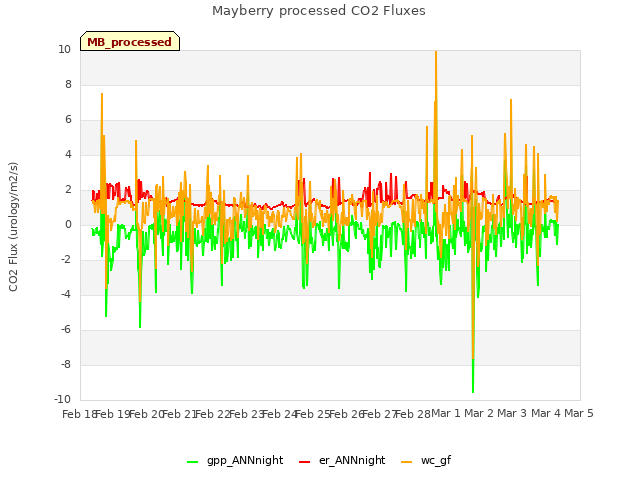Click the MB_processed tab label
The image size is (640, 480).
tap(129, 42)
